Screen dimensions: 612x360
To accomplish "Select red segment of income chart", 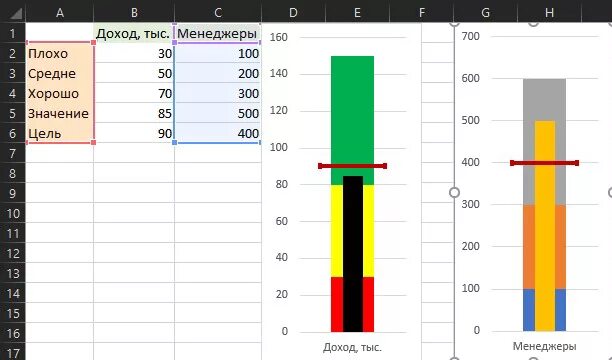I will click(337, 305).
